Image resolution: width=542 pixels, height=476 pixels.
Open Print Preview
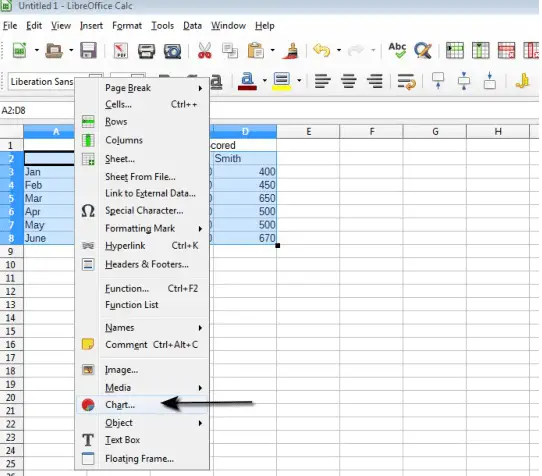(172, 51)
